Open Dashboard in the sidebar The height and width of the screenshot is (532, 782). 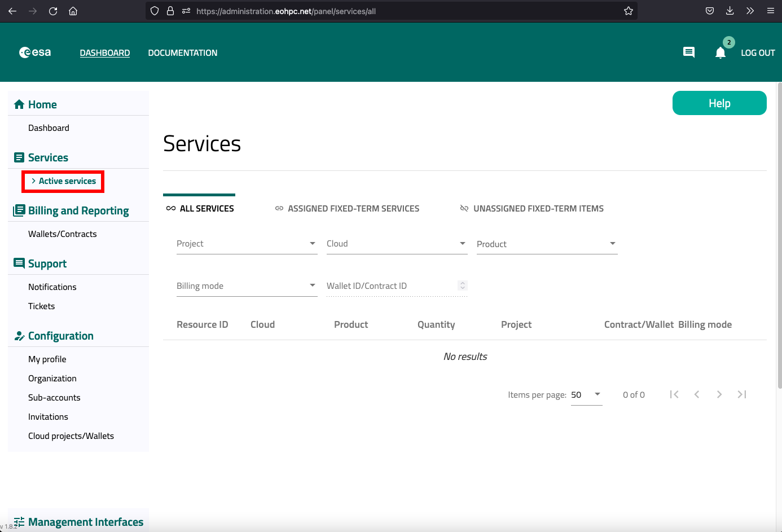[x=49, y=128]
